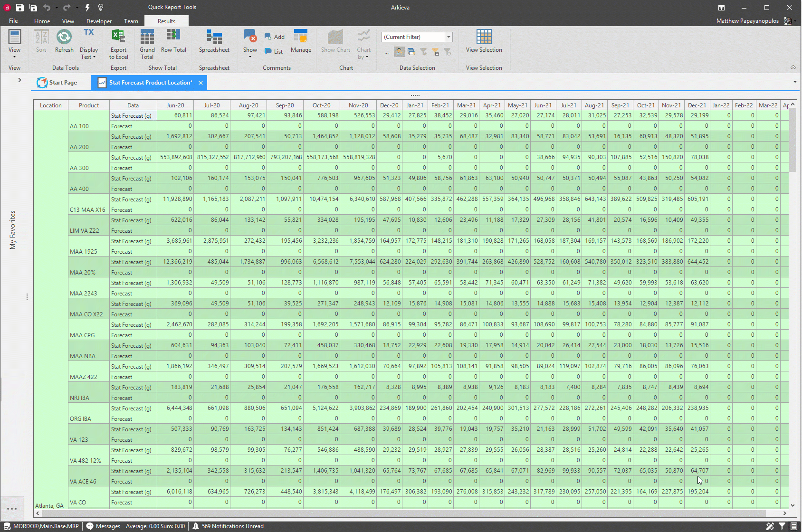Open the Display Text dropdown

pos(88,44)
